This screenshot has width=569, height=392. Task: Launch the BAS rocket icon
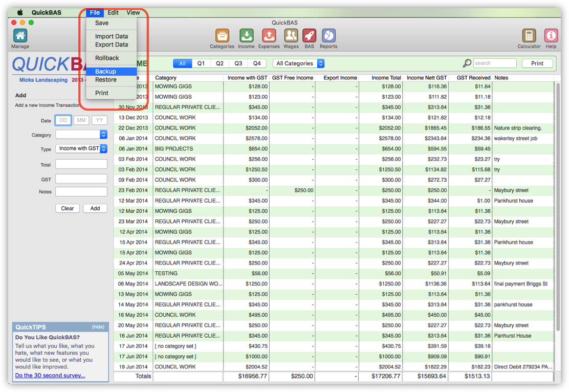tap(310, 35)
